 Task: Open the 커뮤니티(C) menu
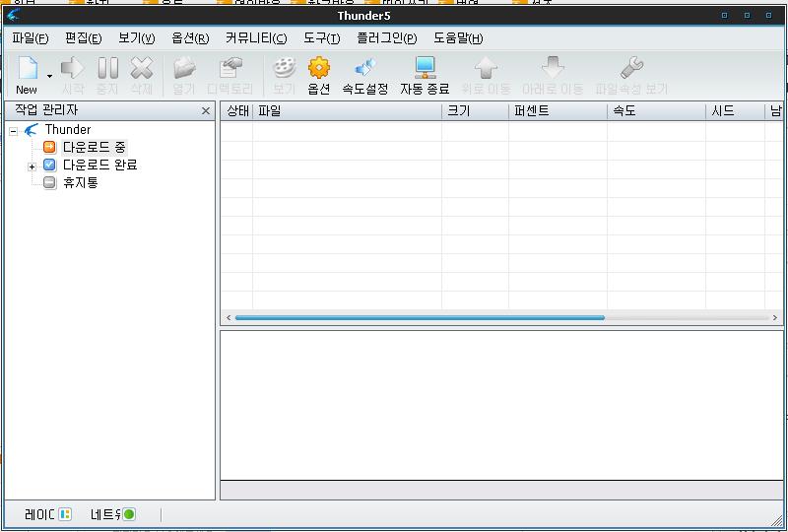click(x=256, y=38)
